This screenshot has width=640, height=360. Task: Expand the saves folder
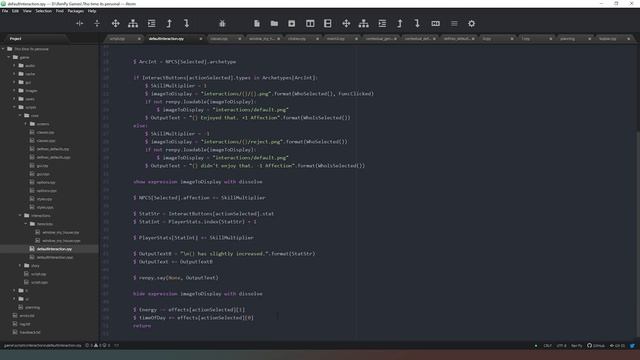coord(14,99)
